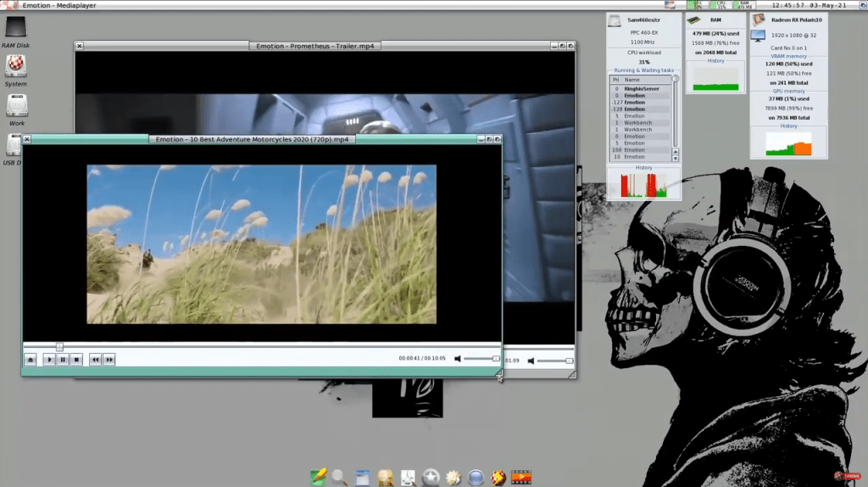Open the Work drive icon
This screenshot has width=868, height=487.
pos(16,106)
